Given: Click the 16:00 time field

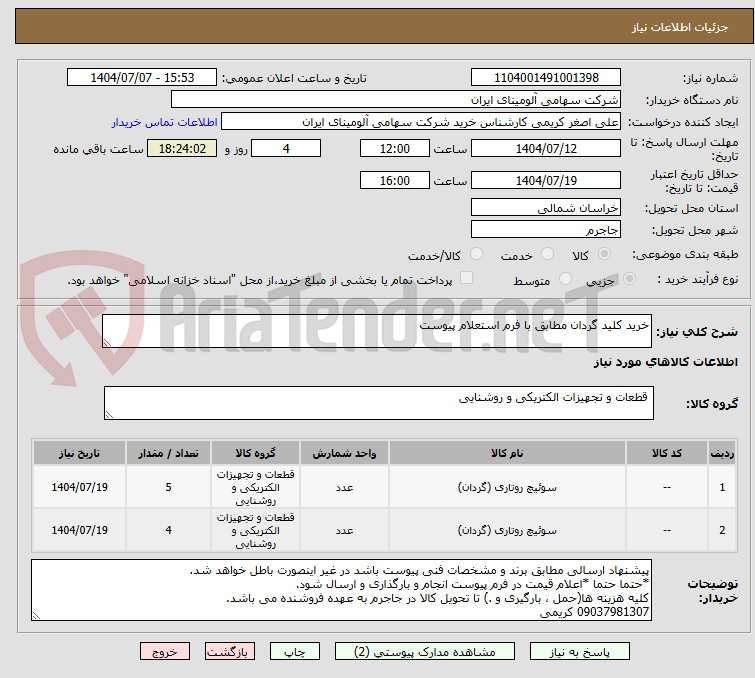Looking at the screenshot, I should 394,180.
